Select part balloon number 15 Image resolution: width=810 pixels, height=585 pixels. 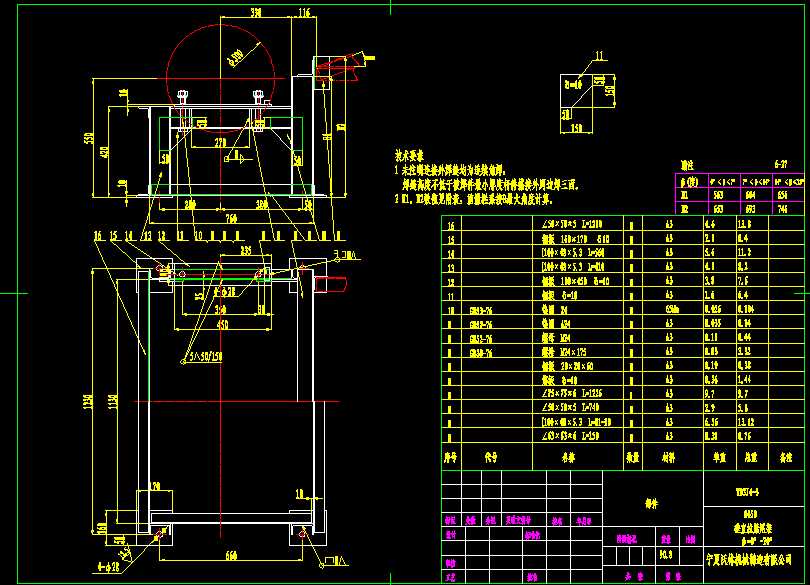(114, 236)
